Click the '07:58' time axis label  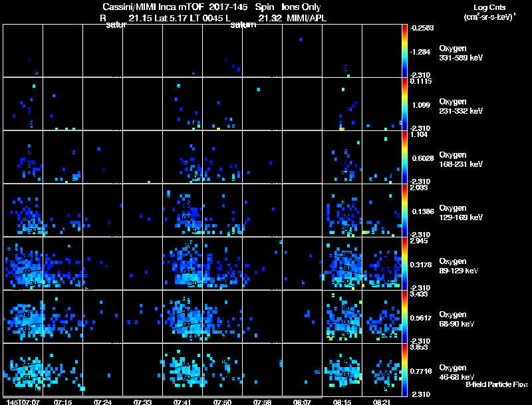click(262, 402)
